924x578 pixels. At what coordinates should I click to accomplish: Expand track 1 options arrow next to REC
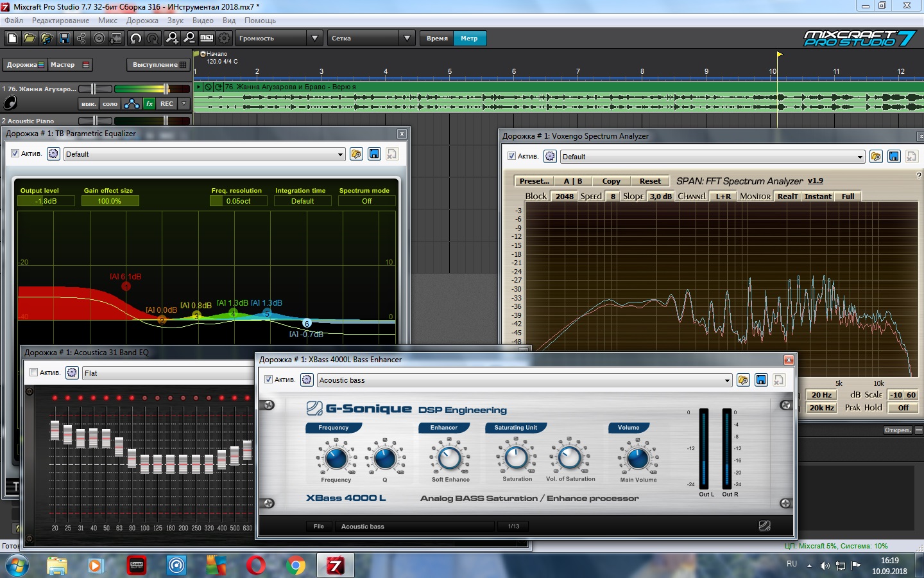click(x=184, y=103)
